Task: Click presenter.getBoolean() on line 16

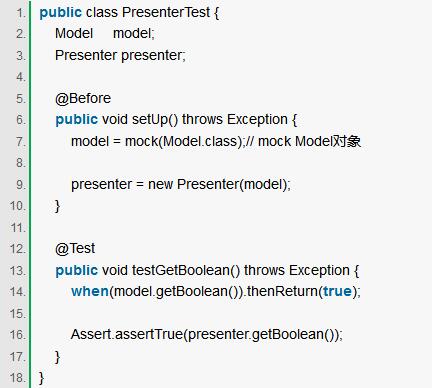Action: click(x=261, y=334)
